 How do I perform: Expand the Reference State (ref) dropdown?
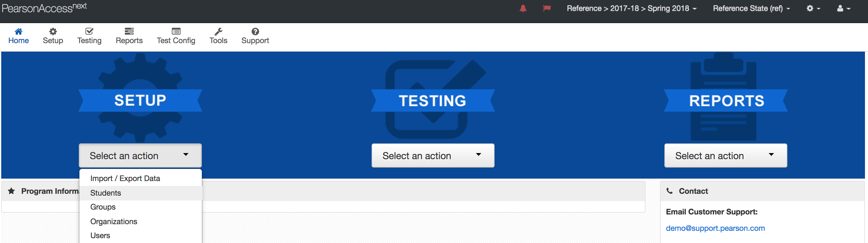coord(751,9)
